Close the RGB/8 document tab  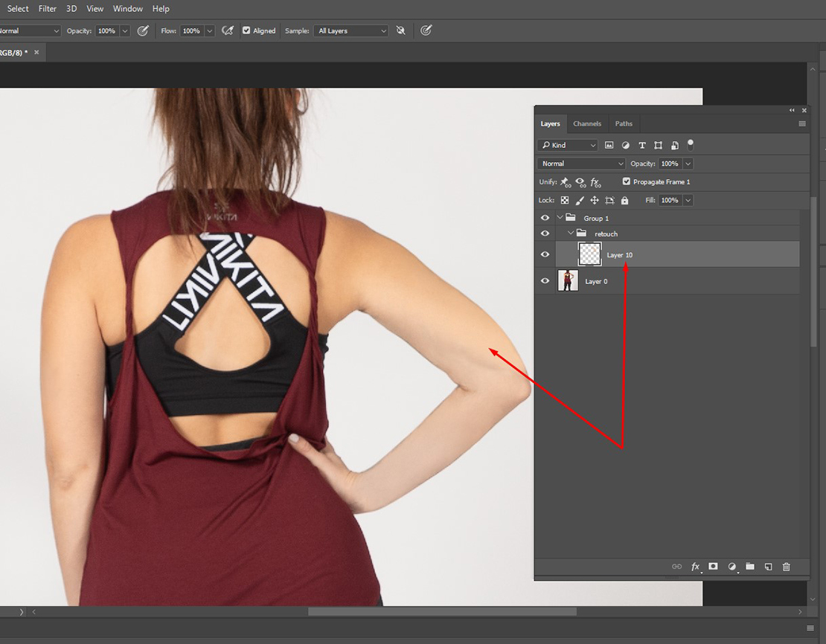(x=36, y=52)
